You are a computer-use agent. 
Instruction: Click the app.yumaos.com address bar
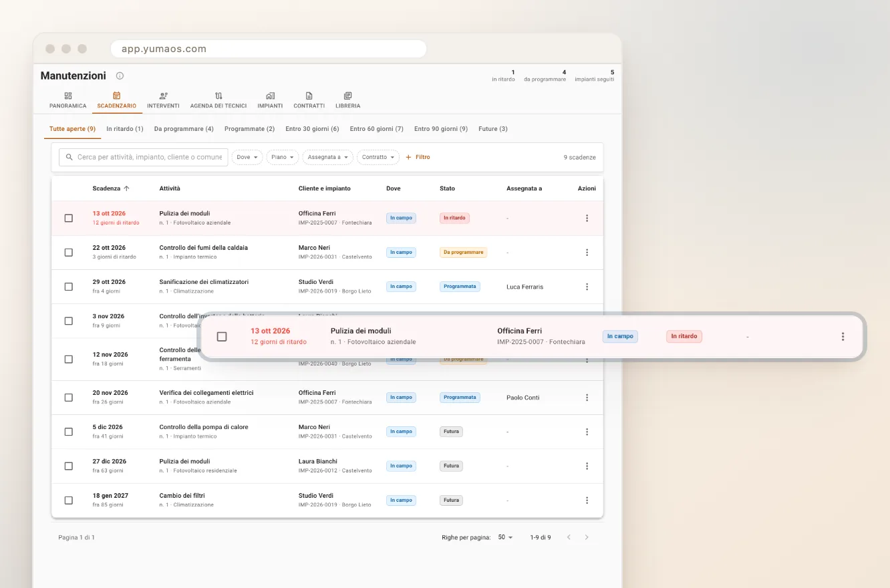[268, 49]
